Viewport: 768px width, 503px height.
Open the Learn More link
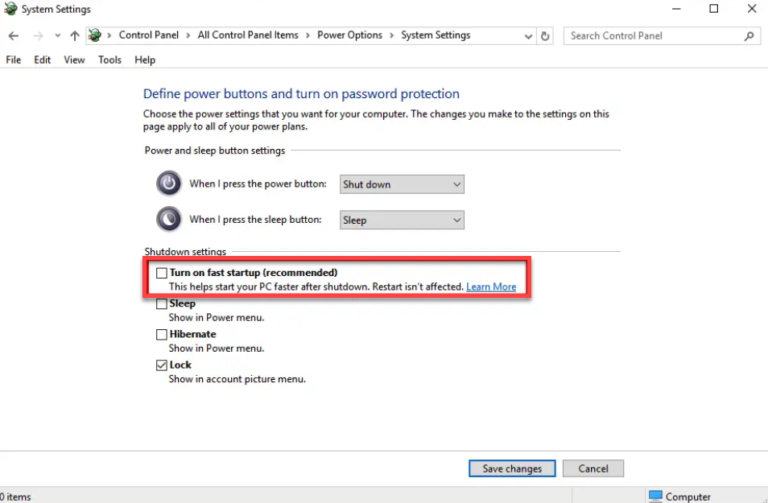point(491,287)
